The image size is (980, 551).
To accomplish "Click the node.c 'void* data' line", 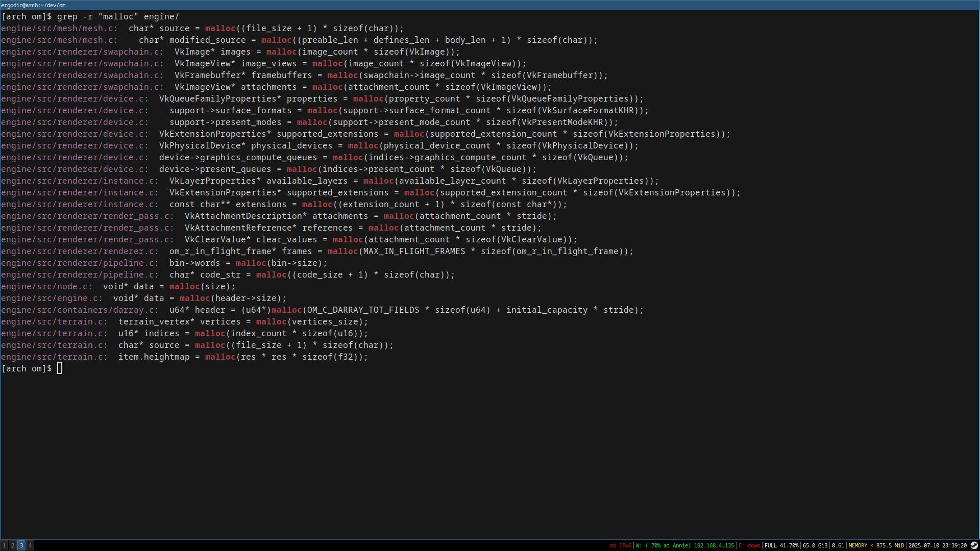I will tap(118, 287).
